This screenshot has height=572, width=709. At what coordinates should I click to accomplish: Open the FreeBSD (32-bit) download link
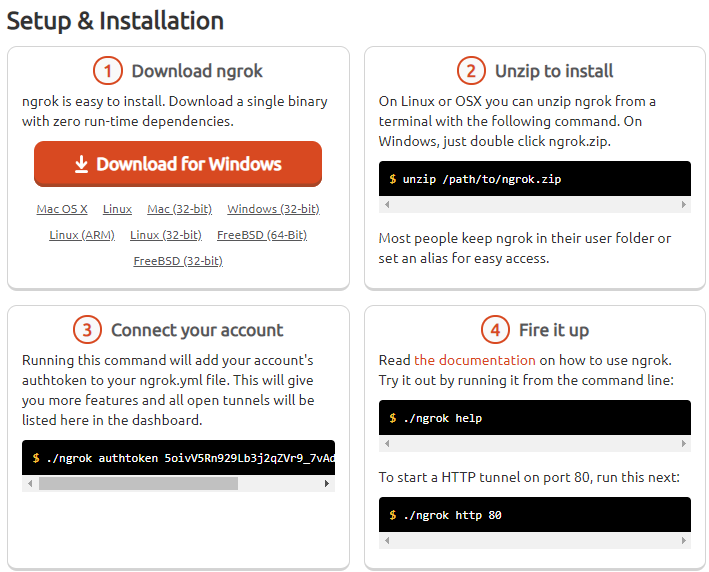[178, 261]
